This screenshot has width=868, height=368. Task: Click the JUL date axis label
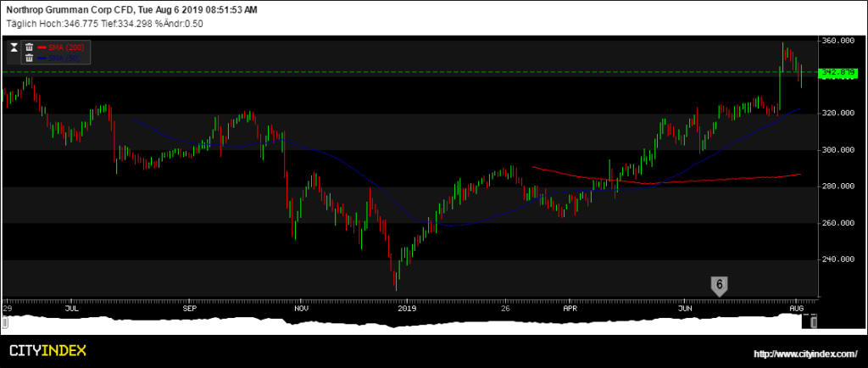(x=72, y=307)
